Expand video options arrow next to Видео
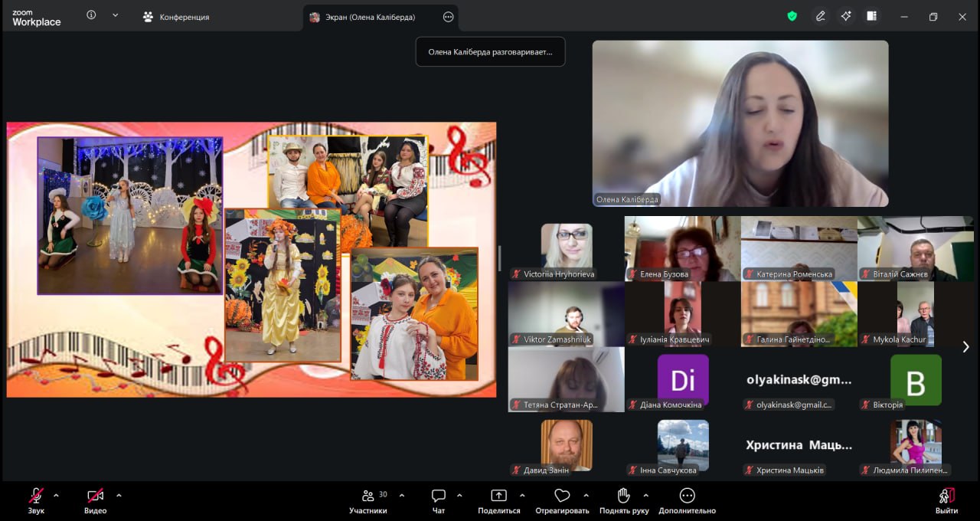980x521 pixels. (119, 495)
